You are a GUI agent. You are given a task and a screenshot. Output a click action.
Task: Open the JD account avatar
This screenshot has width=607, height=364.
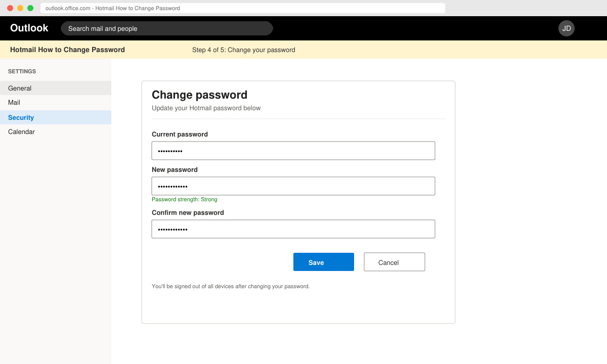click(567, 28)
